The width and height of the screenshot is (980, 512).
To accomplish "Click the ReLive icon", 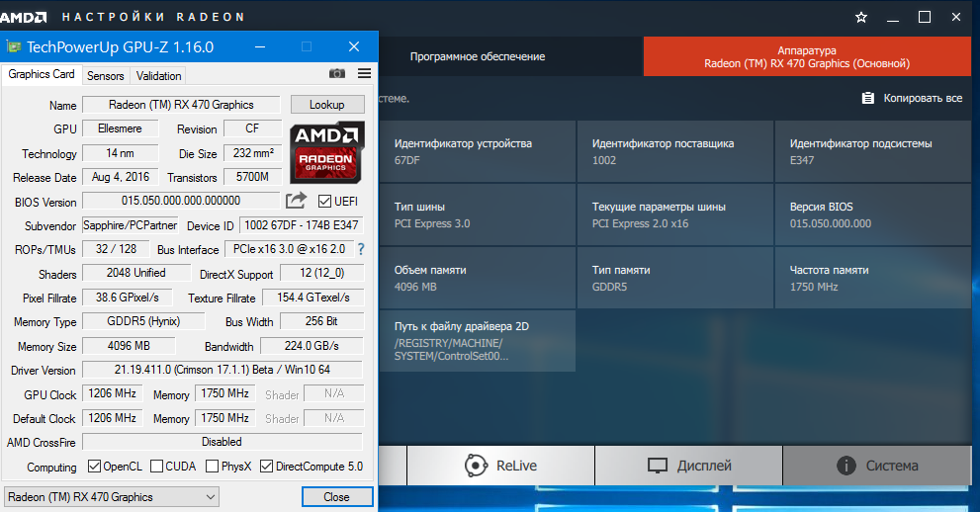I will [476, 466].
